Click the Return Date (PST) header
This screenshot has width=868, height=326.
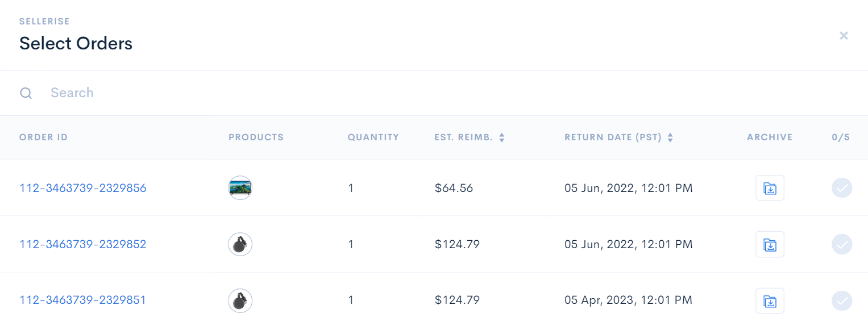click(x=613, y=137)
